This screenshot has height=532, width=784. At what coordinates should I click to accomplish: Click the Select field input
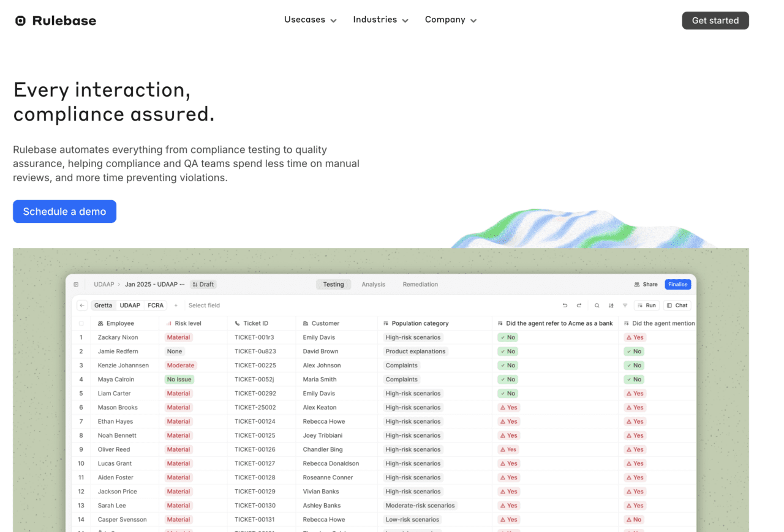205,305
